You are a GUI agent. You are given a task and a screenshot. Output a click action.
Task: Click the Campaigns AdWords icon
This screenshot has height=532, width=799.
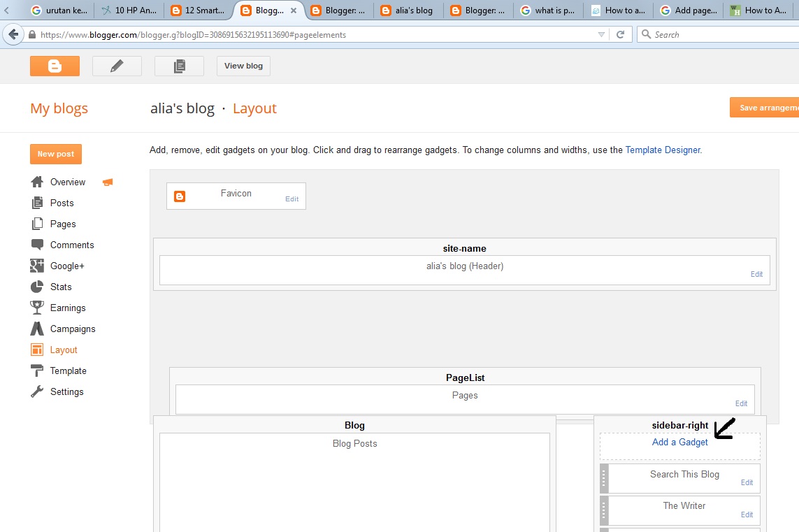coord(37,329)
